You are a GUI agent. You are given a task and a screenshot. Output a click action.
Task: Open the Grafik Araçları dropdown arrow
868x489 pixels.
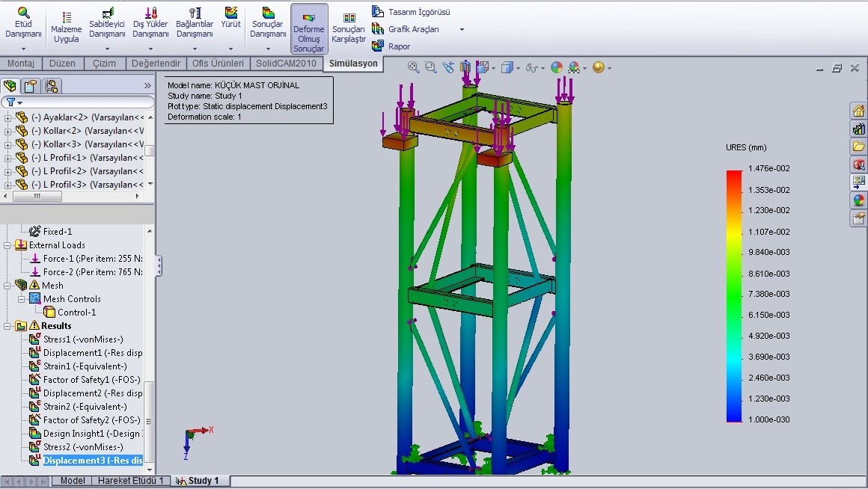[x=462, y=30]
